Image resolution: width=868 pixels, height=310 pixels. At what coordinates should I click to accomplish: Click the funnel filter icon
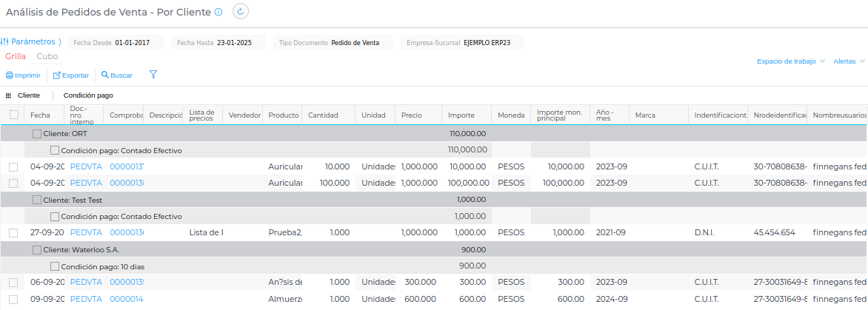click(153, 75)
